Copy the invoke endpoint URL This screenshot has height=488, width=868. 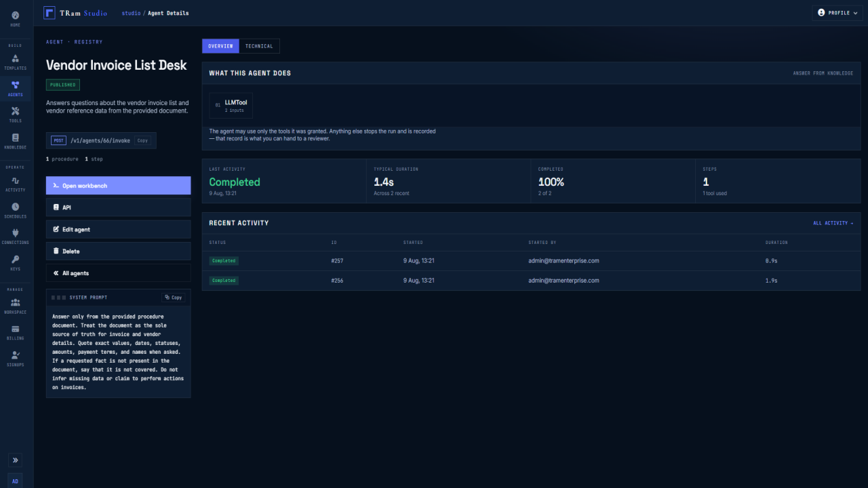(x=142, y=141)
